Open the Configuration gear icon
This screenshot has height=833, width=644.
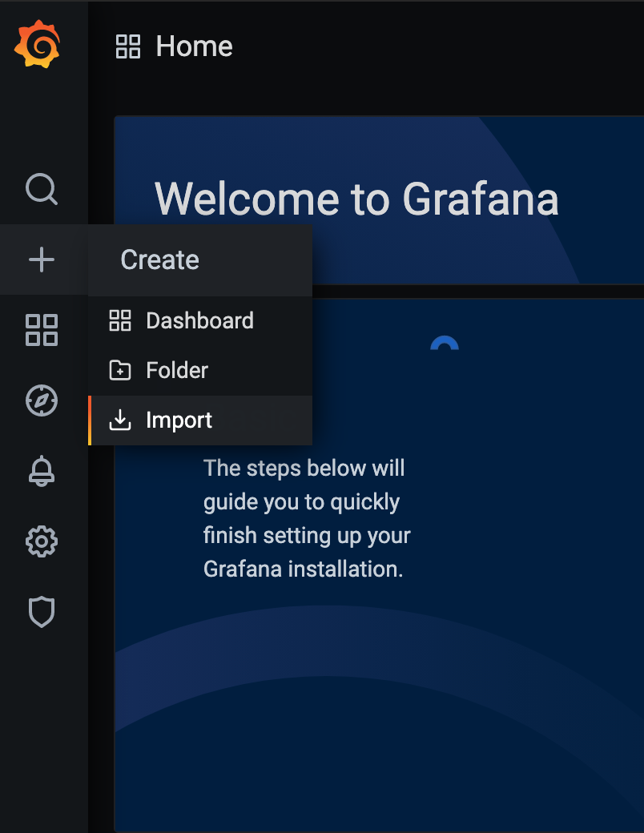click(x=42, y=542)
